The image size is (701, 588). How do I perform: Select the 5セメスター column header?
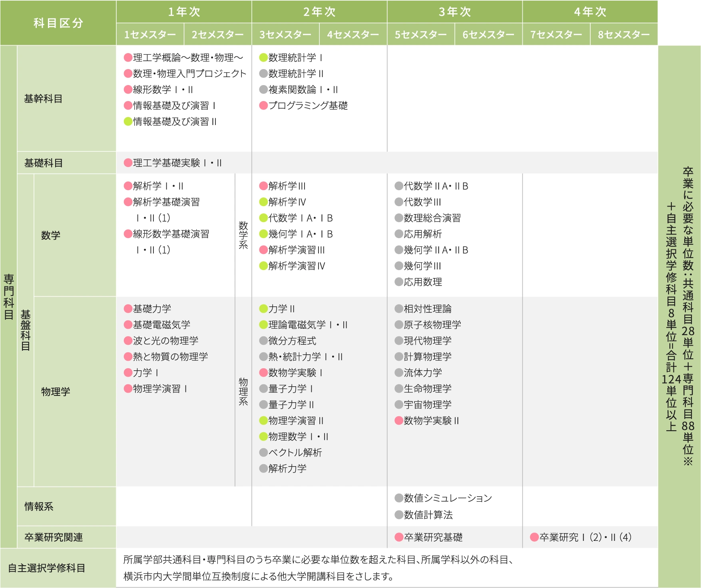pyautogui.click(x=420, y=35)
